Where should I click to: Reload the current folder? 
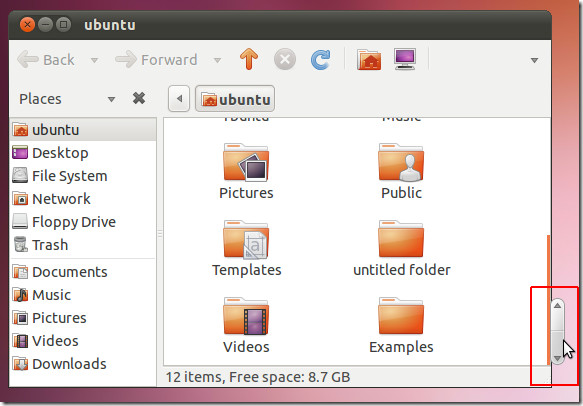tap(320, 59)
